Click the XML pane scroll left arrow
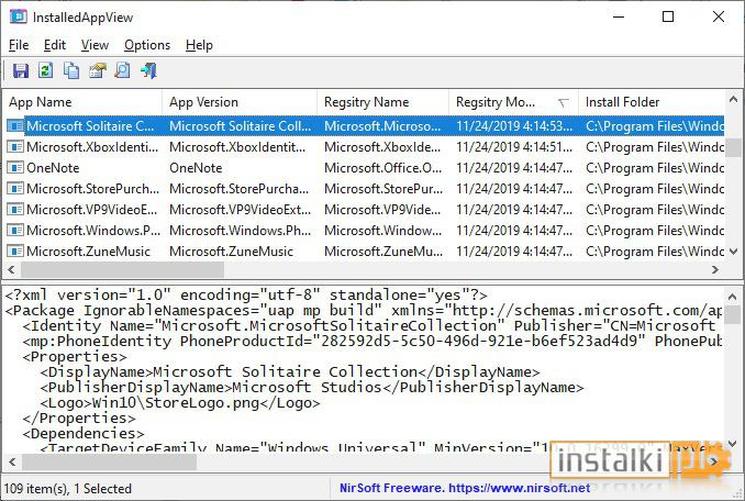 click(x=12, y=462)
